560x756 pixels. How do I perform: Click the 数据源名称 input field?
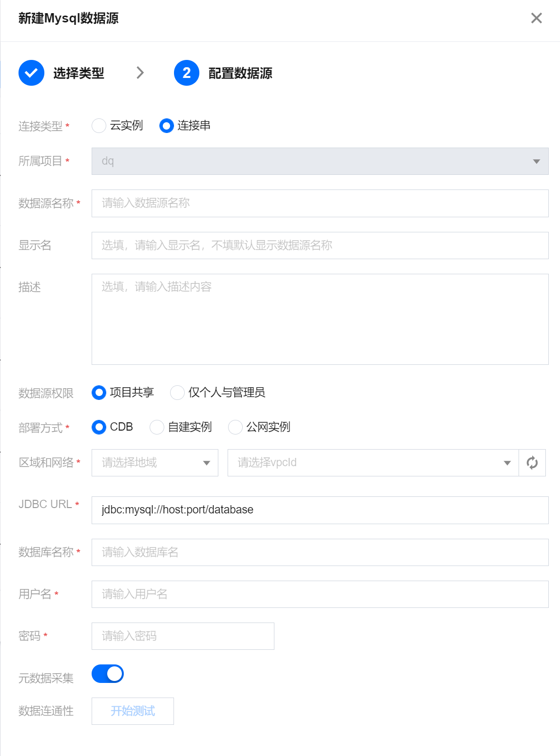tap(320, 203)
